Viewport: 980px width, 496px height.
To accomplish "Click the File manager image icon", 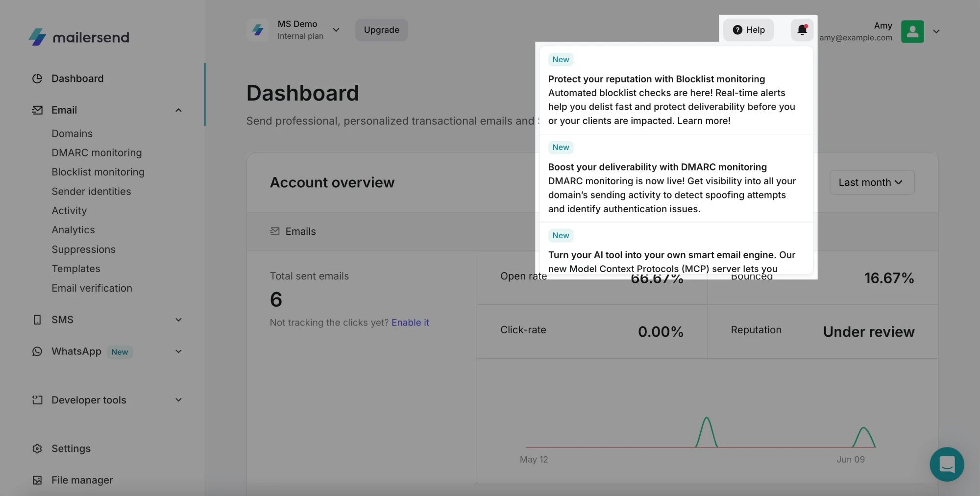I will [x=37, y=480].
